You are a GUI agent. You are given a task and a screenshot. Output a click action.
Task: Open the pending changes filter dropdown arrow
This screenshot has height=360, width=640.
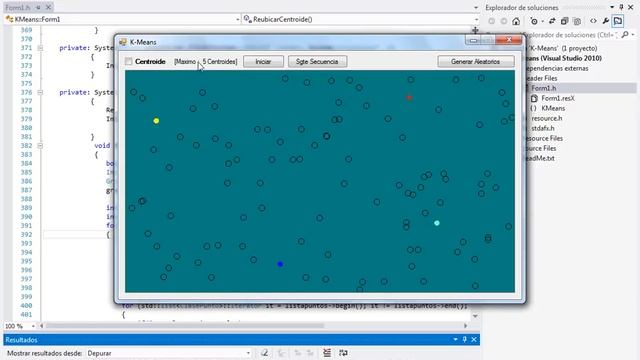click(542, 21)
